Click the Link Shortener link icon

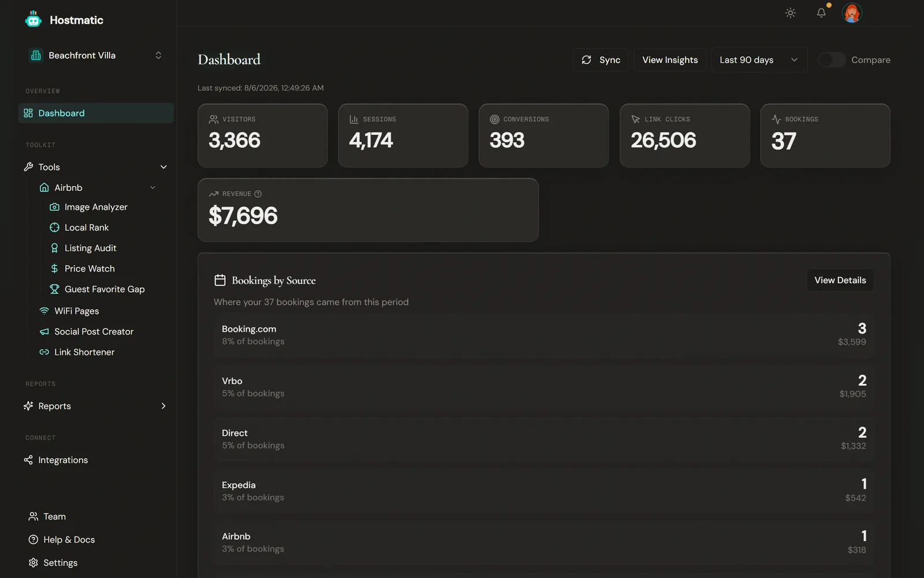[44, 352]
